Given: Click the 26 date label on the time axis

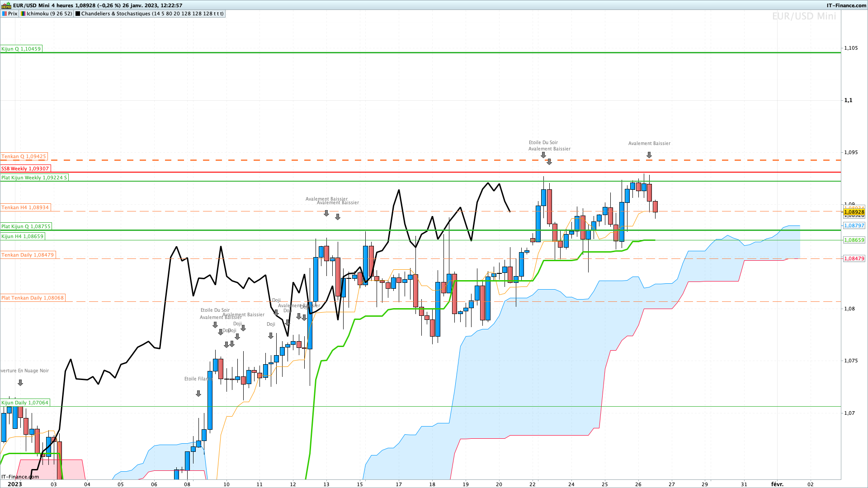Looking at the screenshot, I should (638, 484).
